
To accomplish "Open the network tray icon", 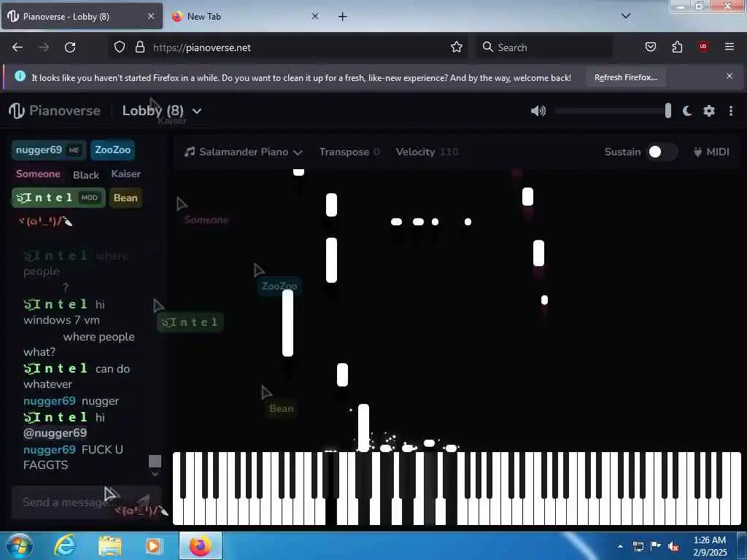I will tap(638, 546).
